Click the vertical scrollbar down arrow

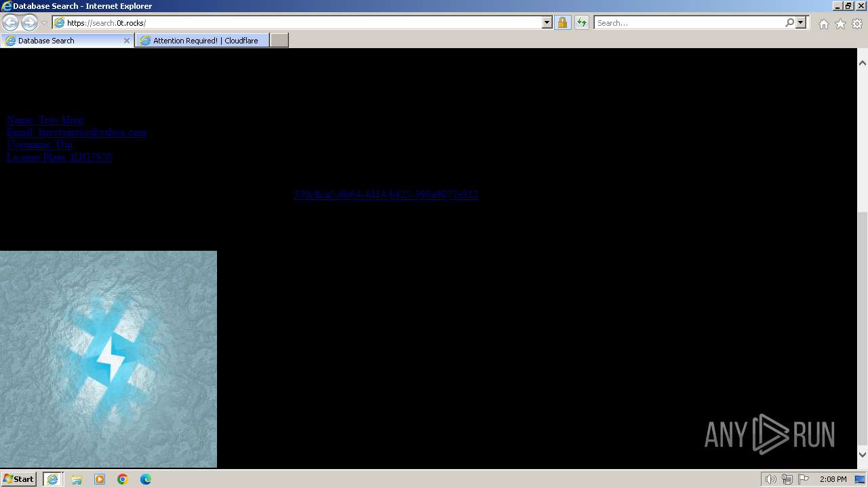pyautogui.click(x=863, y=454)
